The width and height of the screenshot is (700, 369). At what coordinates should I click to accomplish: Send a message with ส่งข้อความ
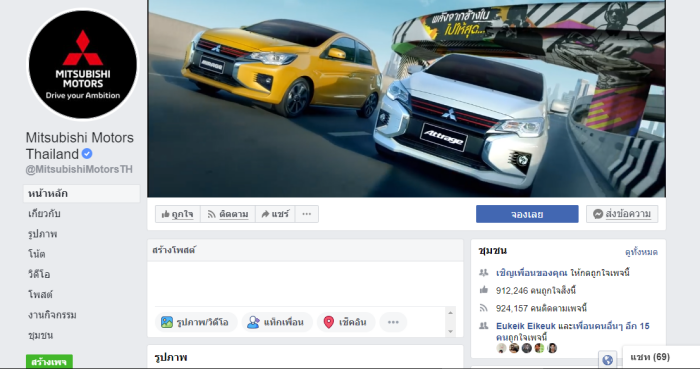[x=622, y=214]
